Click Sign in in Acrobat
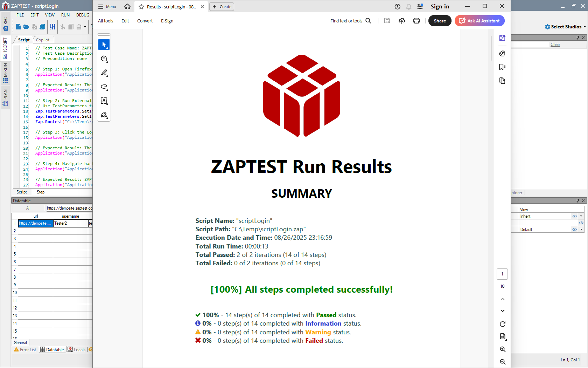Viewport: 588px width, 368px height. pos(440,7)
